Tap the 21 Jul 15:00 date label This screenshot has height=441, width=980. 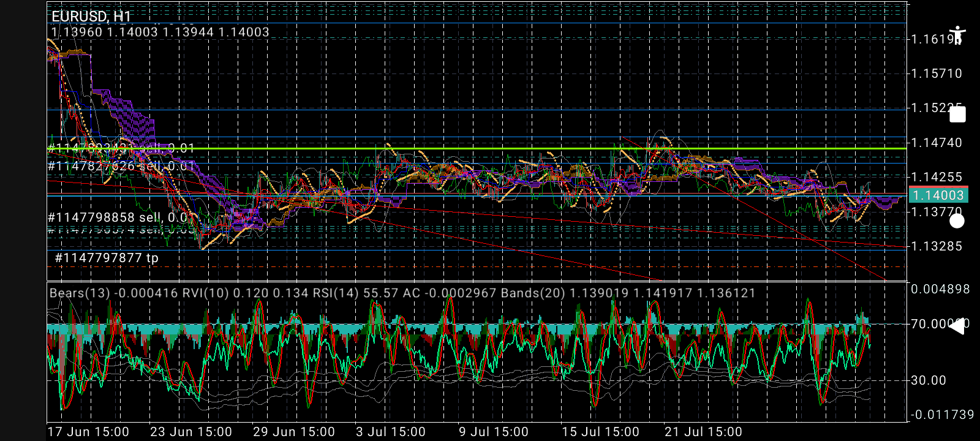tap(703, 432)
